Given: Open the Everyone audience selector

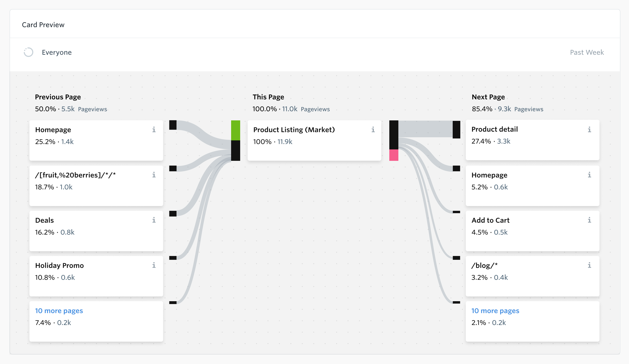Looking at the screenshot, I should point(57,52).
